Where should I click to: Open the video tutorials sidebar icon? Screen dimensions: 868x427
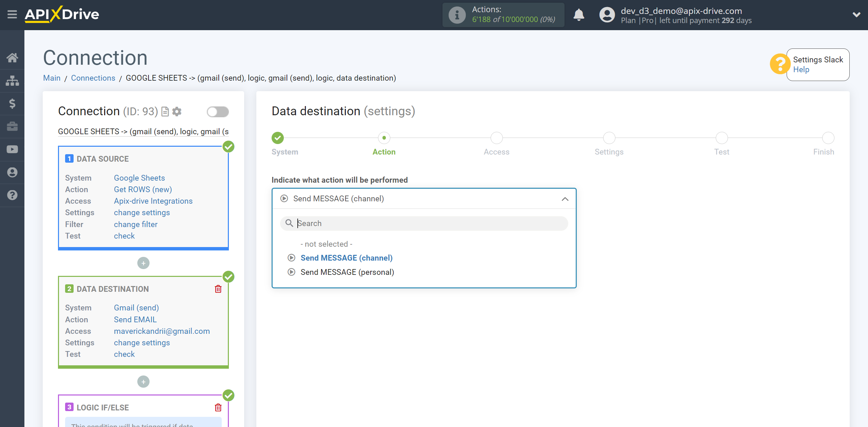(x=12, y=149)
